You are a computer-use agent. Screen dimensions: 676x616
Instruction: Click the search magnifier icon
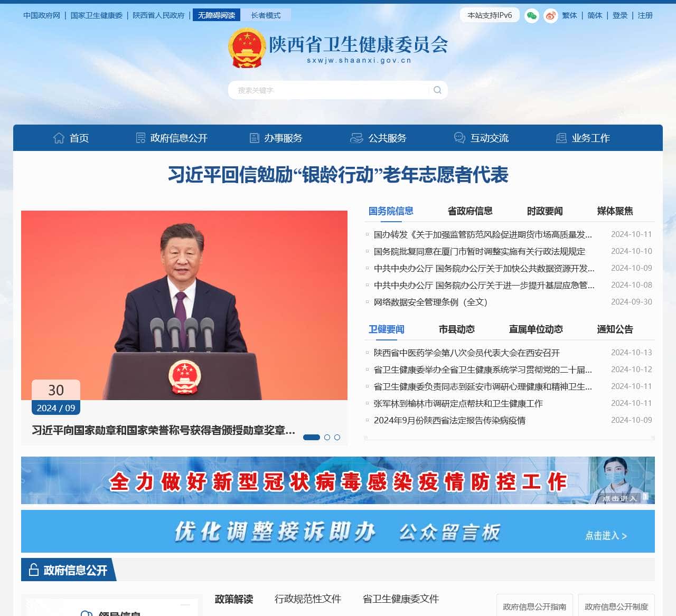pos(437,90)
